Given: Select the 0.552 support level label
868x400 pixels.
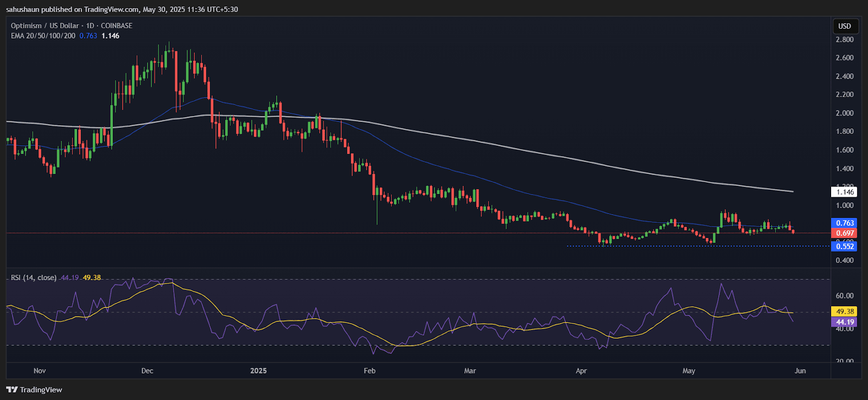Looking at the screenshot, I should [x=845, y=246].
